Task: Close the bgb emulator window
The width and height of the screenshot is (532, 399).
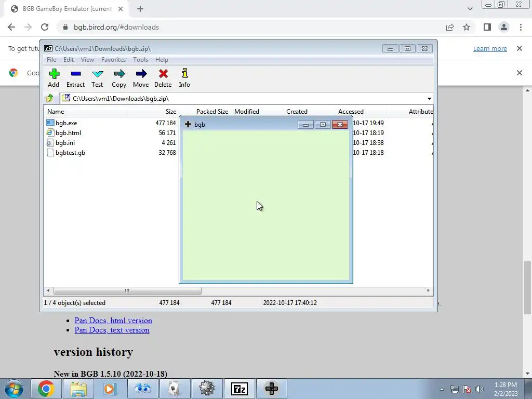Action: (340, 125)
